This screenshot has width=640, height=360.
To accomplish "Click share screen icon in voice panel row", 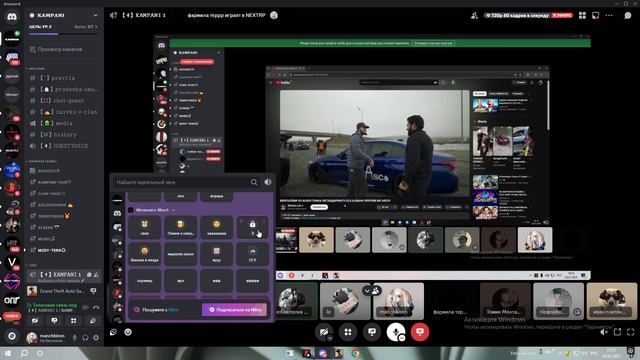I will point(54,321).
